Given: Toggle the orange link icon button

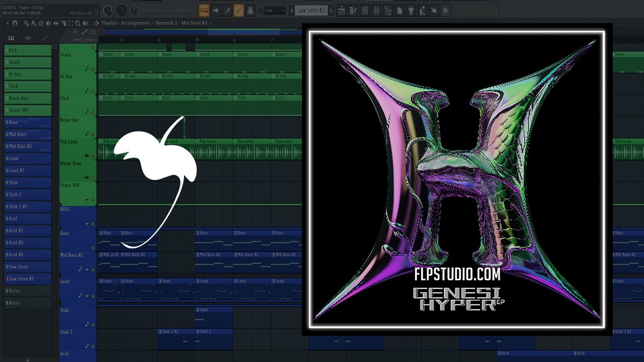Looking at the screenshot, I should pyautogui.click(x=238, y=10).
